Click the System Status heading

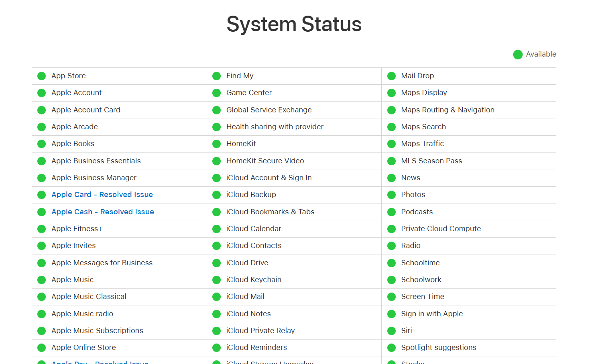click(x=294, y=24)
